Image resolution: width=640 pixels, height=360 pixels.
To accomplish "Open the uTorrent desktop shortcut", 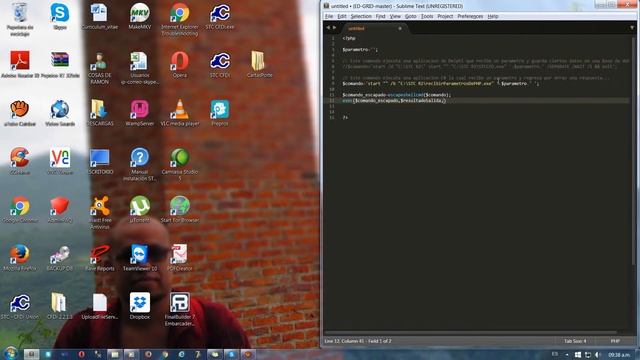I will 140,210.
